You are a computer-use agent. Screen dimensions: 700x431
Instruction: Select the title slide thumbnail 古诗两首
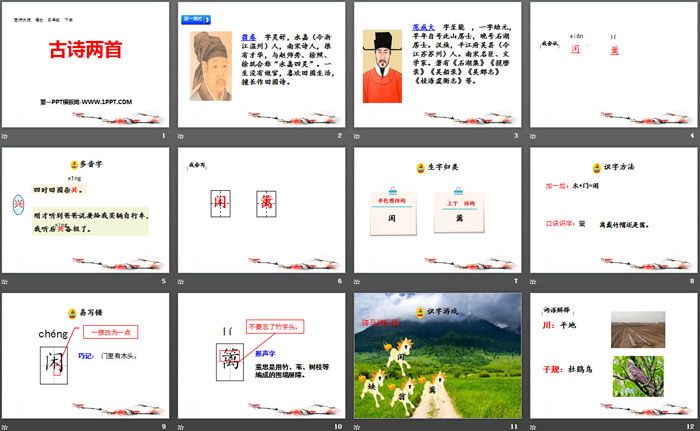click(86, 63)
